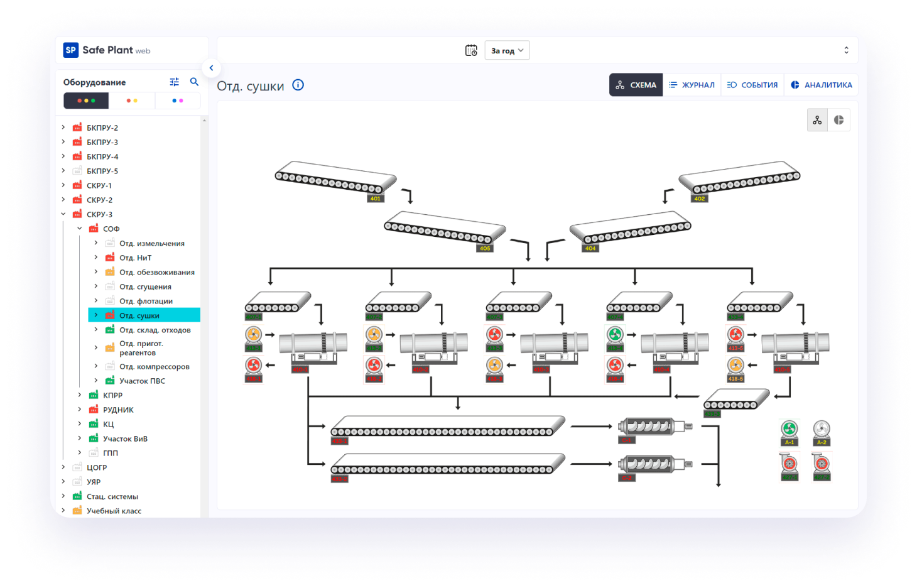Select Отд. пригот. реагентов in the tree
This screenshot has height=588, width=917.
pos(141,348)
